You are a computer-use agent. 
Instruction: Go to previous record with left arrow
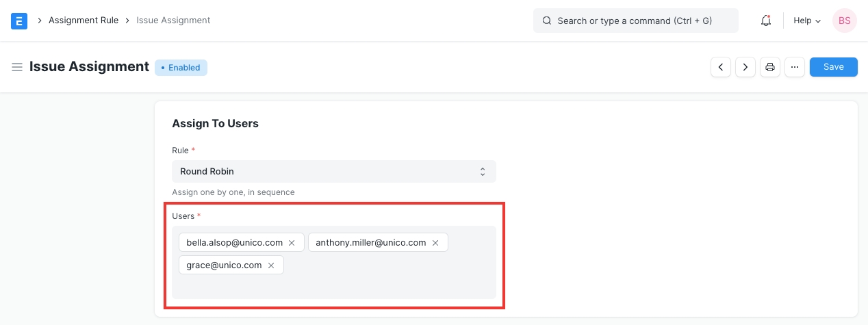721,67
